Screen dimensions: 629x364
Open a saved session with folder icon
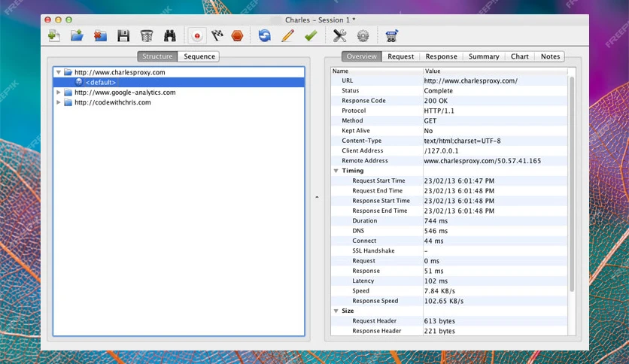tap(77, 35)
